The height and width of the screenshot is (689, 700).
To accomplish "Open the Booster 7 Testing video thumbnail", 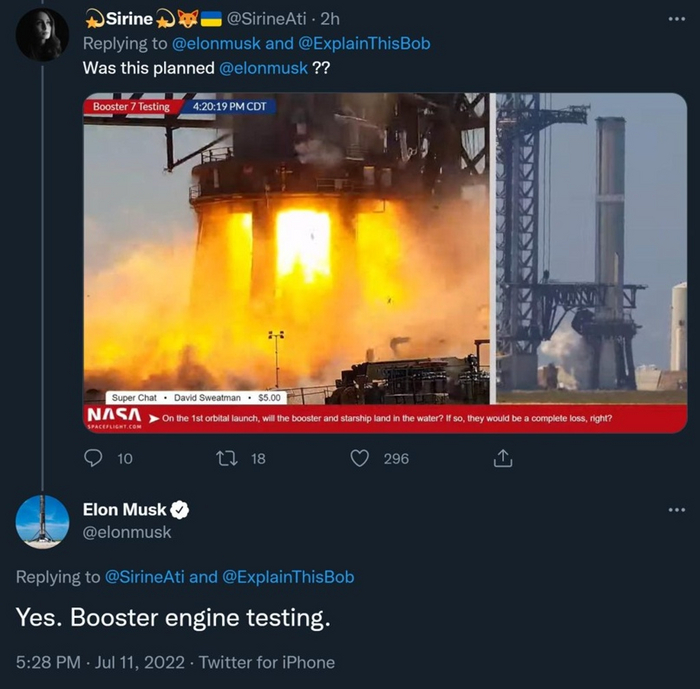I will click(385, 262).
